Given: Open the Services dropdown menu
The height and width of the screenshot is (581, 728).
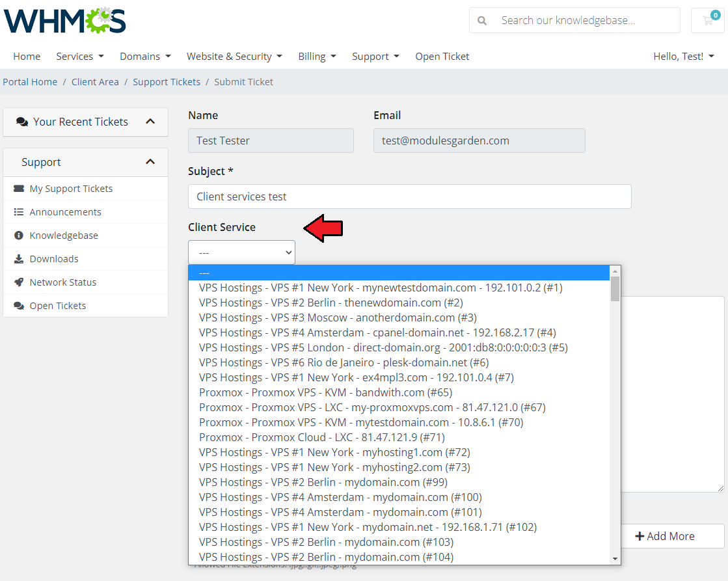Looking at the screenshot, I should (80, 56).
